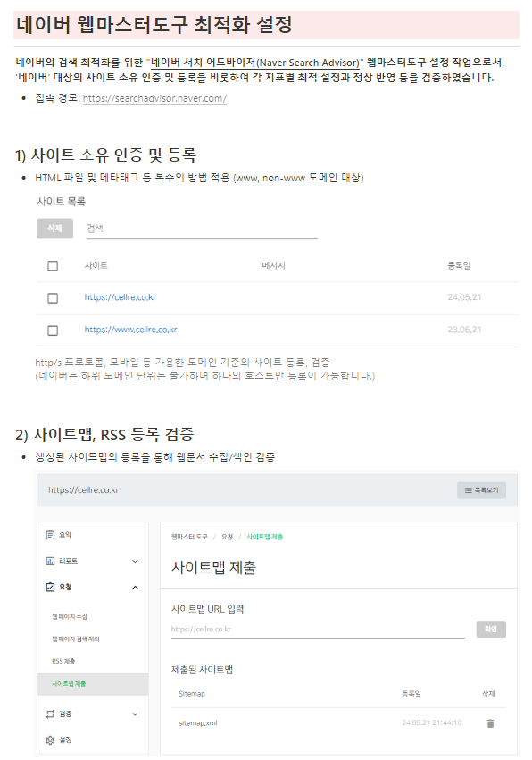
Task: Check the box for https://cellre.co.kr
Action: (53, 298)
